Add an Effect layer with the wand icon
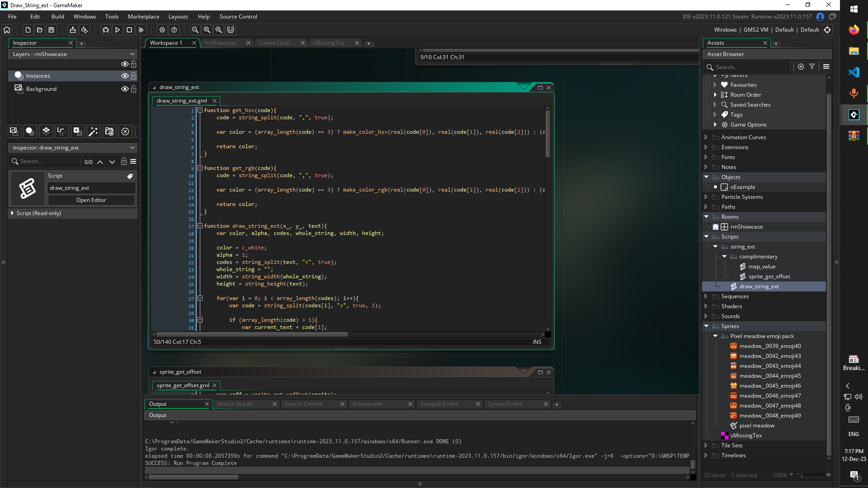 point(93,131)
